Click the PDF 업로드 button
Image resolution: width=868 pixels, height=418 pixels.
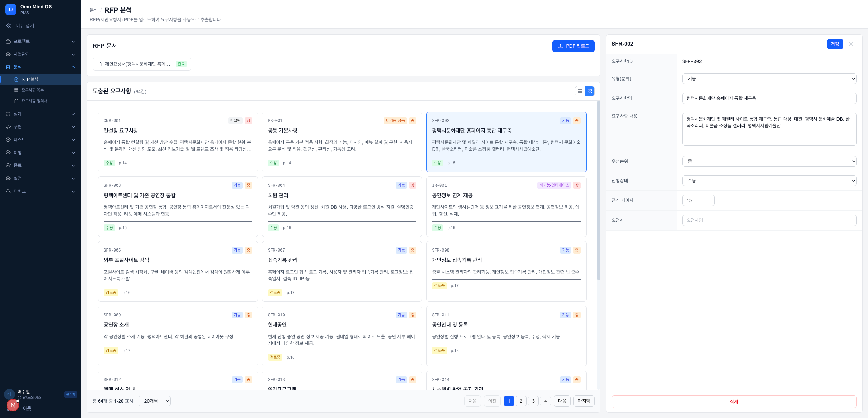pos(573,46)
